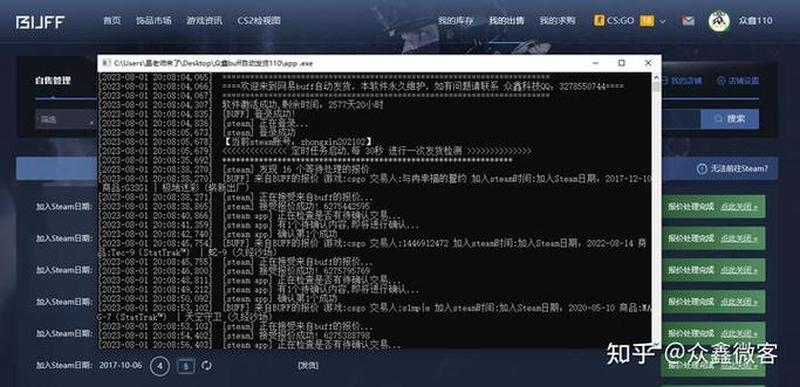Image resolution: width=800 pixels, height=387 pixels.
Task: Click console line 定时任务启动 每30秒
Action: 378,151
